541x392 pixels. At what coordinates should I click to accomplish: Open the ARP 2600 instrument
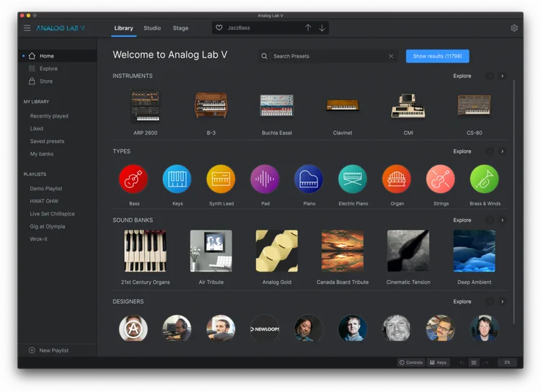tap(146, 106)
